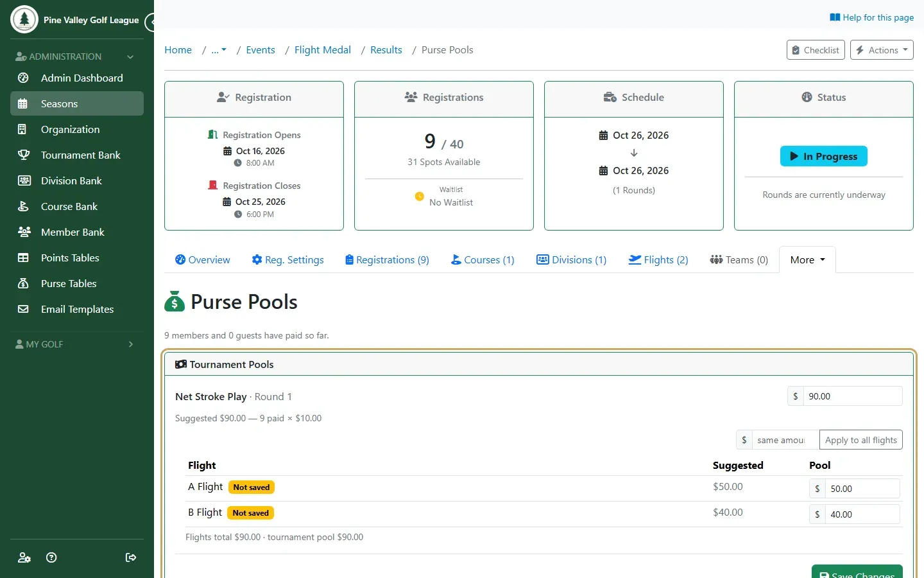Focus the same amount input field
Viewport: 924px width, 578px height.
click(x=785, y=440)
